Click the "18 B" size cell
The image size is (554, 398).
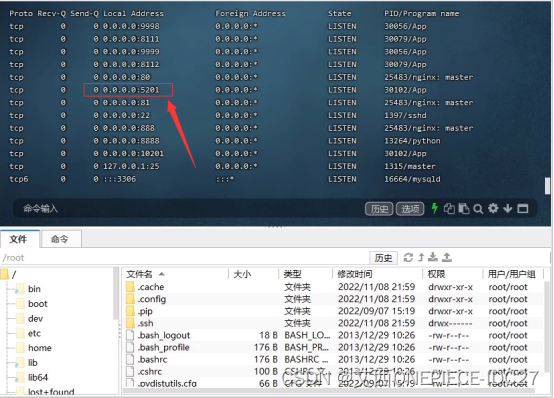(x=268, y=335)
